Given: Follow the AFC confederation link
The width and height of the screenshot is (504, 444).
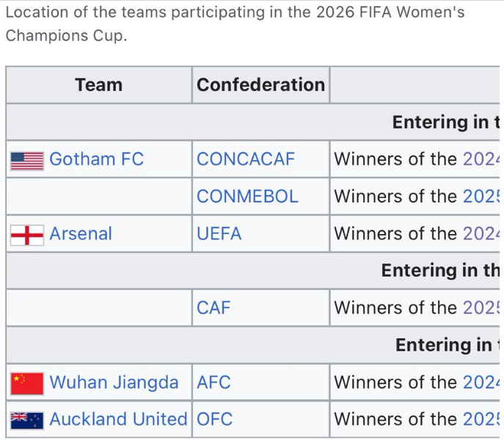Looking at the screenshot, I should pos(213,382).
